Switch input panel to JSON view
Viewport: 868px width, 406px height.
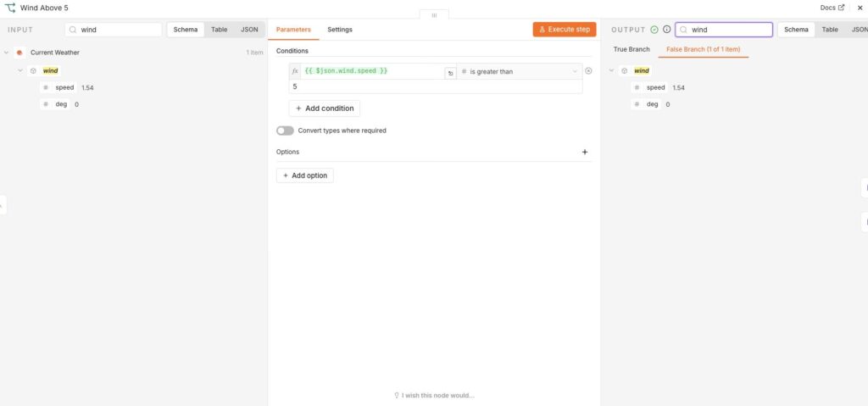click(249, 30)
